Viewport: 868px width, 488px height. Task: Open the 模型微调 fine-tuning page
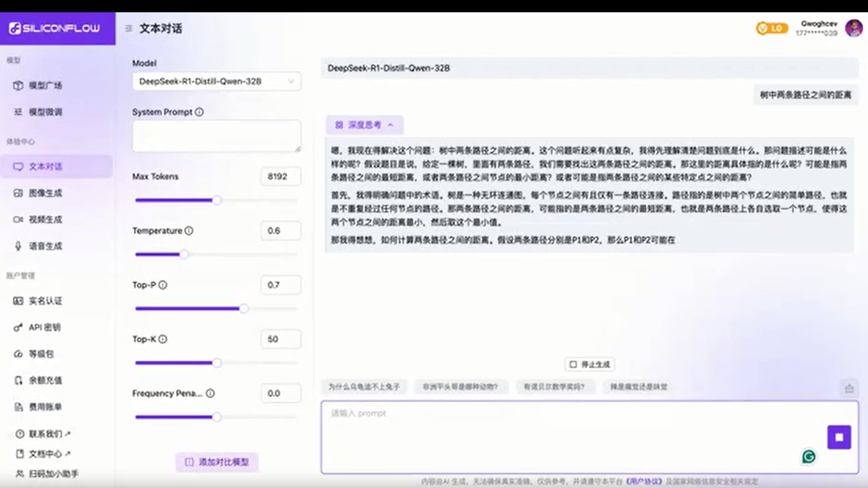click(45, 112)
